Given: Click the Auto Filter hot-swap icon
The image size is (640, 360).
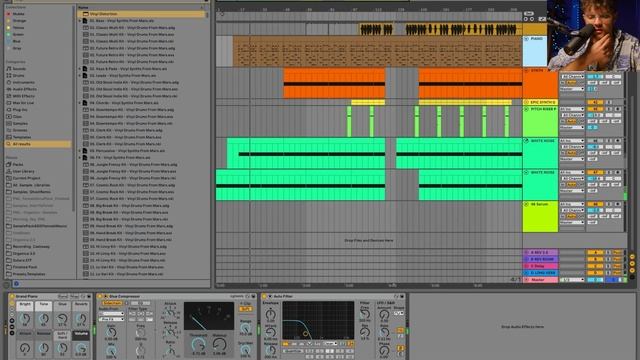Looking at the screenshot, I should click(396, 296).
